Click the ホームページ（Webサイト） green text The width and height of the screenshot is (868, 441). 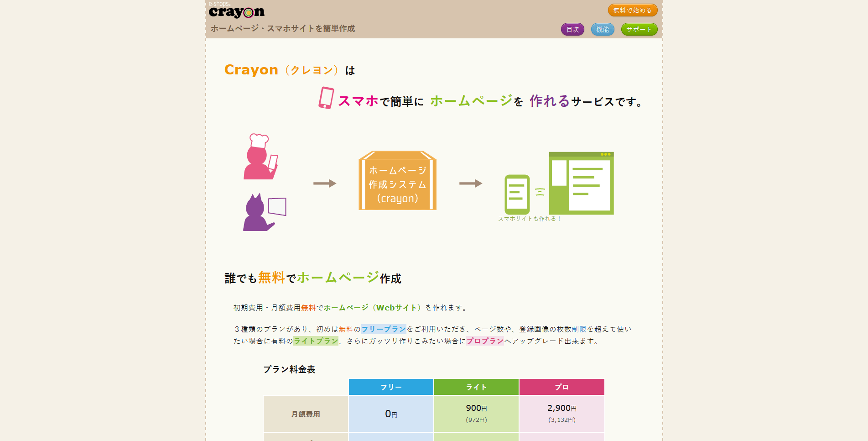[x=373, y=308]
